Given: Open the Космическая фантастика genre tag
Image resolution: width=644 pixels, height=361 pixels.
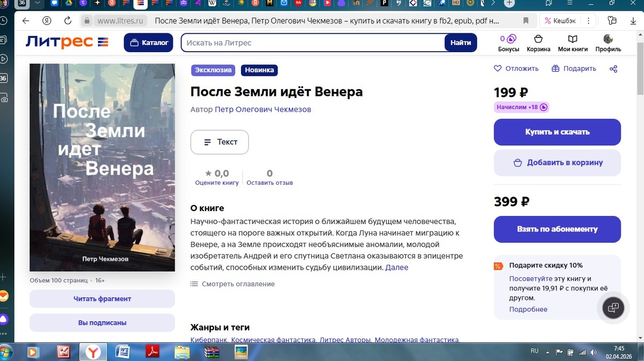Looking at the screenshot, I should tap(274, 340).
